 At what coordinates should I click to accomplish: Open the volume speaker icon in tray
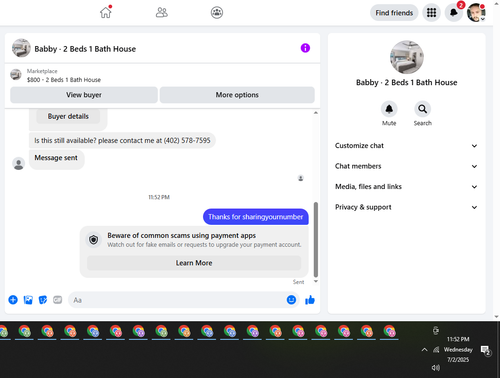(436, 367)
